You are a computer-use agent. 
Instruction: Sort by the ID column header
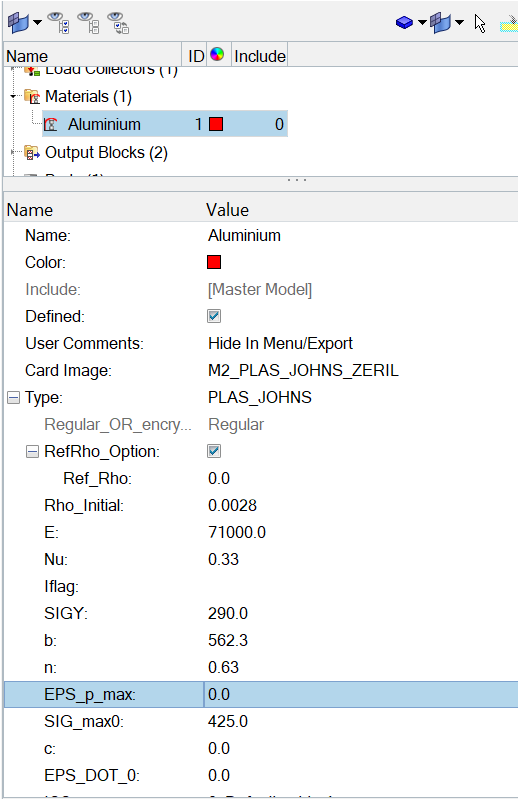[196, 56]
